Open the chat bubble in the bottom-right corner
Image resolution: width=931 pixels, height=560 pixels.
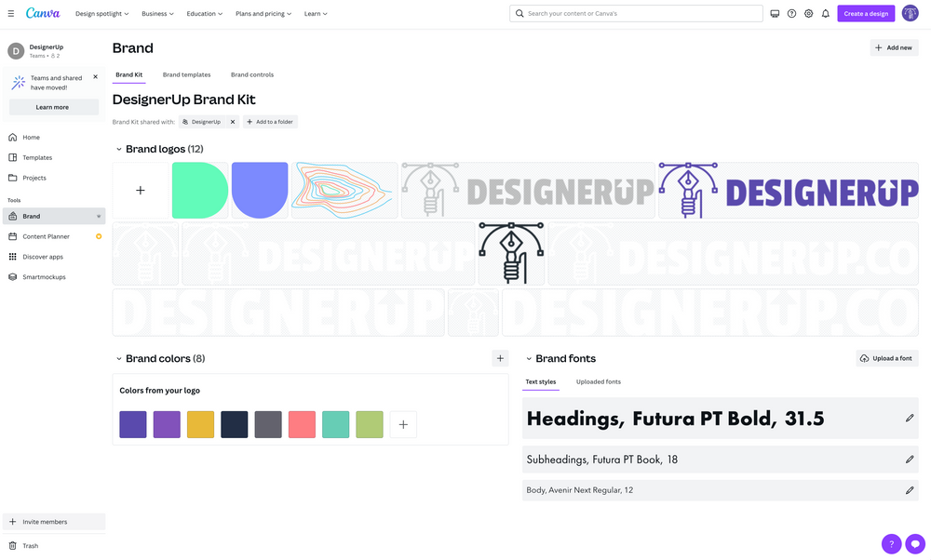point(914,543)
